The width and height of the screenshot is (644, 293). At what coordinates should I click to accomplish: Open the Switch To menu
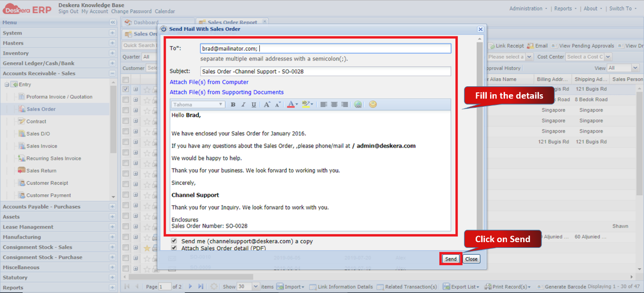pos(623,8)
